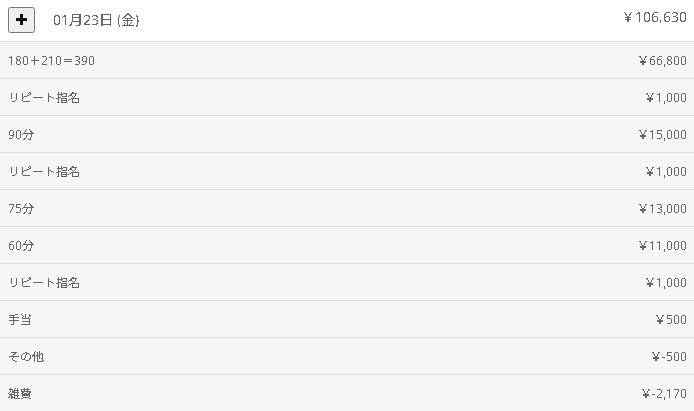Screen dimensions: 694x411
Task: Click リピート指名 directly below the 60分 row
Action: [x=44, y=283]
